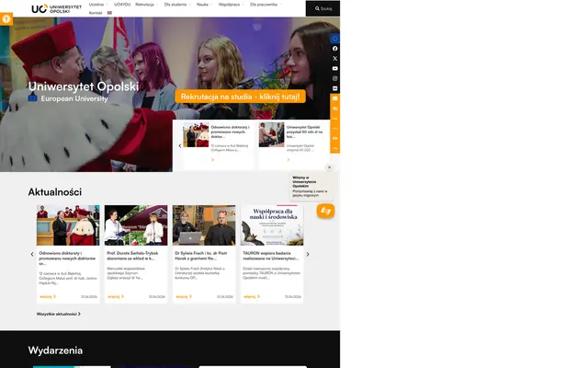Open 'więcej' for Prof. Dorota Świtała-Trybek
The width and height of the screenshot is (588, 368).
pos(116,296)
